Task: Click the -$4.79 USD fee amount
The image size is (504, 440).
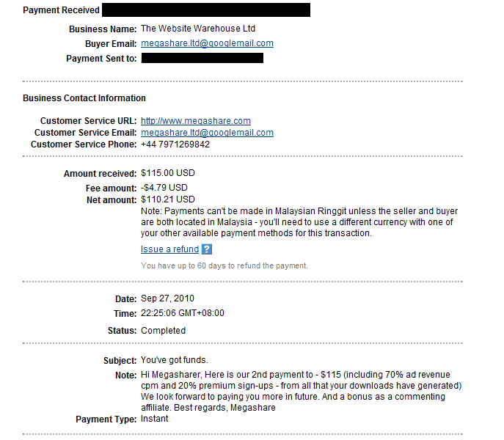Action: 166,188
